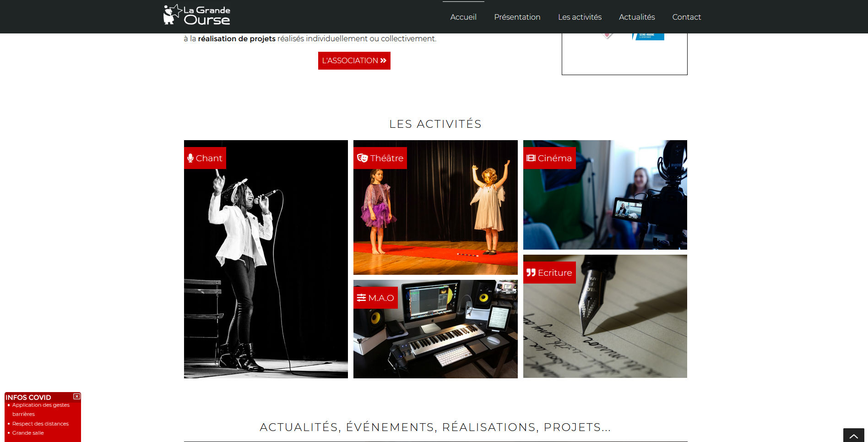
Task: Click the theater masks icon
Action: 363,158
